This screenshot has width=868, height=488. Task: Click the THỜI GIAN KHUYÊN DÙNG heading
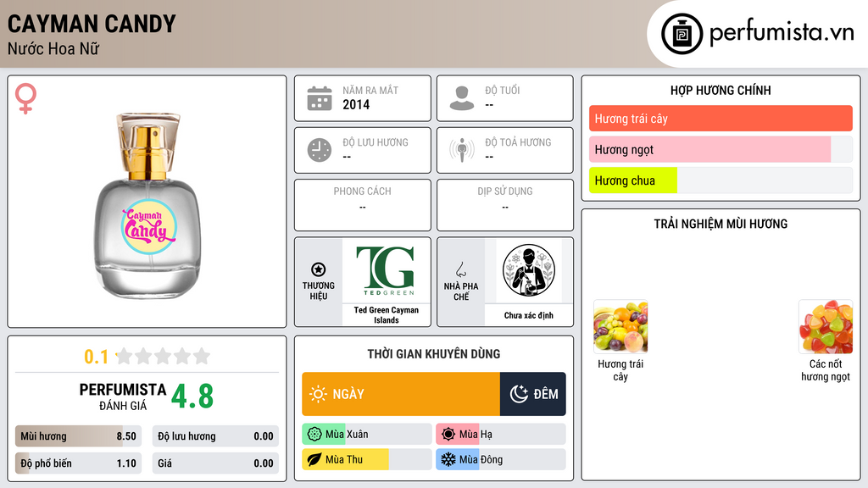(x=434, y=354)
